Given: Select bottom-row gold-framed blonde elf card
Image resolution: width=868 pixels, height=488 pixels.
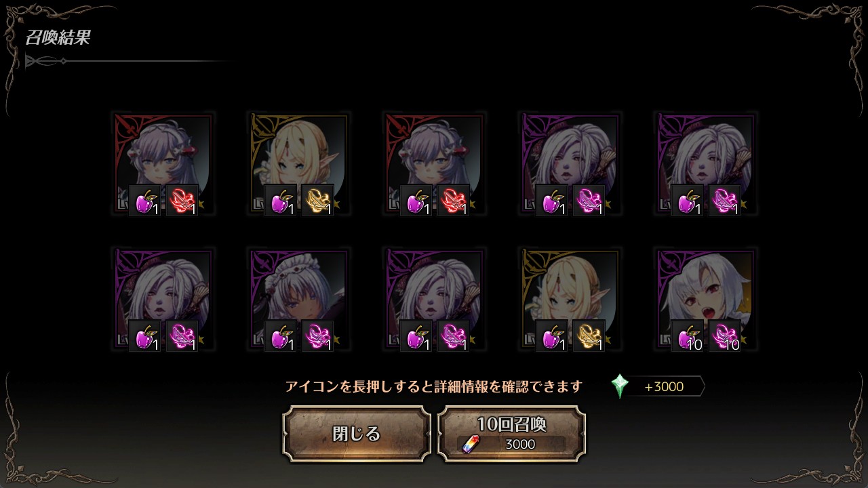Looking at the screenshot, I should click(x=570, y=299).
